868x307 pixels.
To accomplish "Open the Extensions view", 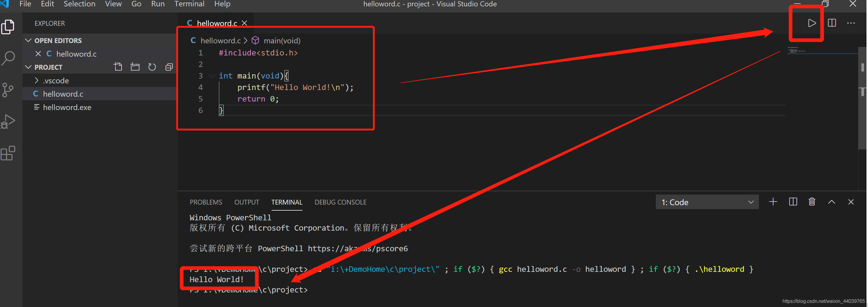I will (8, 153).
